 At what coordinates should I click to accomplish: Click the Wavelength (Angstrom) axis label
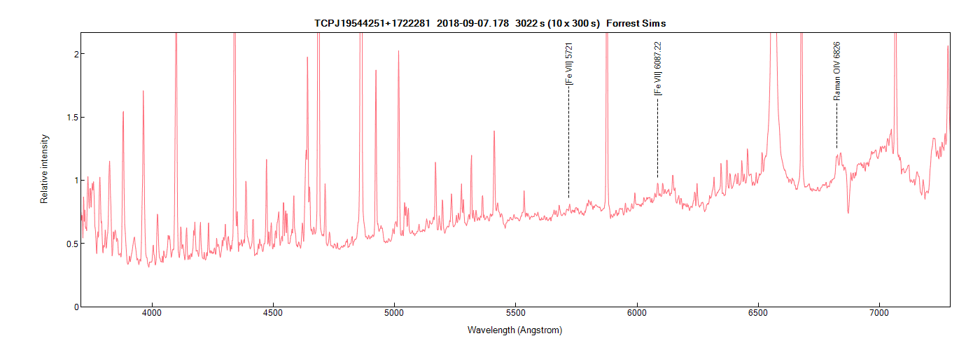click(x=514, y=330)
